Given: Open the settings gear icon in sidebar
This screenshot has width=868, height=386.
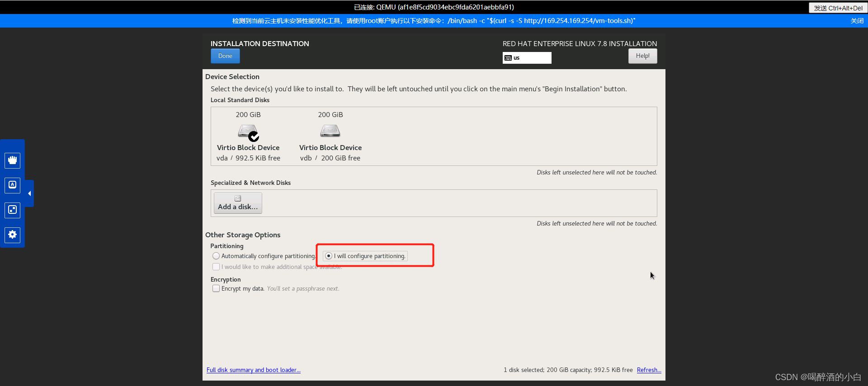Looking at the screenshot, I should (x=13, y=235).
